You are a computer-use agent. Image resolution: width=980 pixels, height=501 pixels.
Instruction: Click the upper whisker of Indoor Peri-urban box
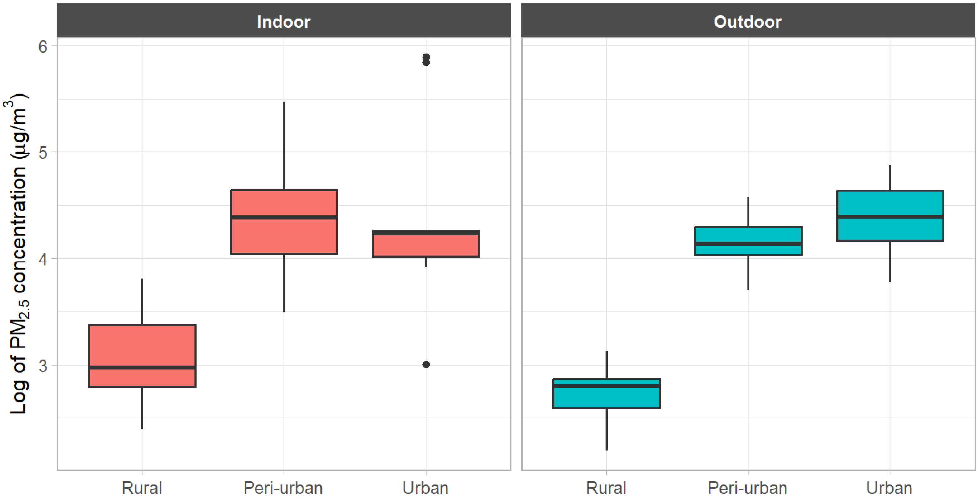coord(284,144)
